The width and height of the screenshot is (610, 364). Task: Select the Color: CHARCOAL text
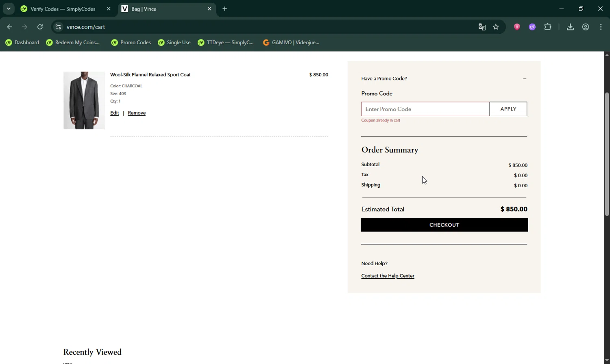126,86
